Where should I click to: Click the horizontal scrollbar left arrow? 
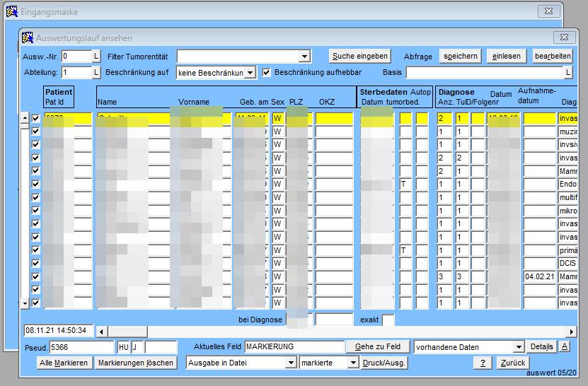[x=102, y=332]
